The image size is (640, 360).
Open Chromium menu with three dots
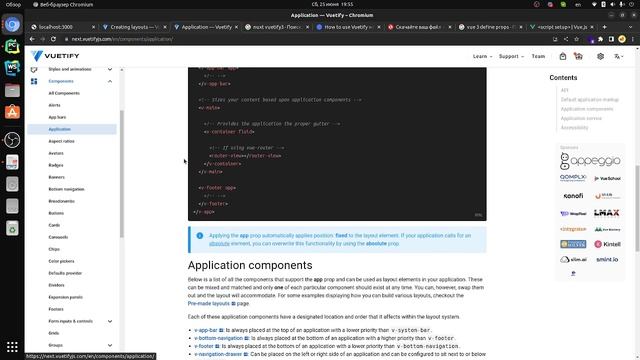point(632,39)
